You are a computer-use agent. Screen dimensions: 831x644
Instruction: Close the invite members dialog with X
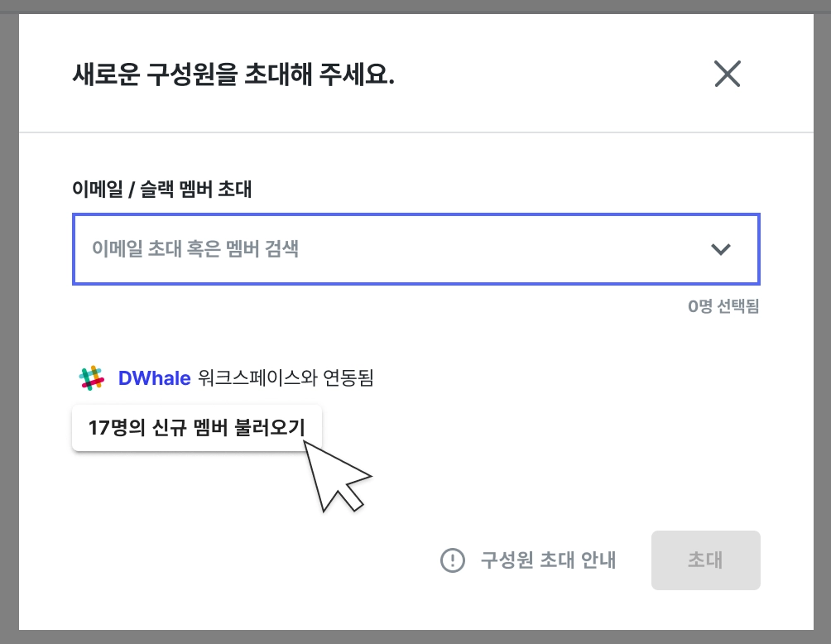pyautogui.click(x=727, y=74)
